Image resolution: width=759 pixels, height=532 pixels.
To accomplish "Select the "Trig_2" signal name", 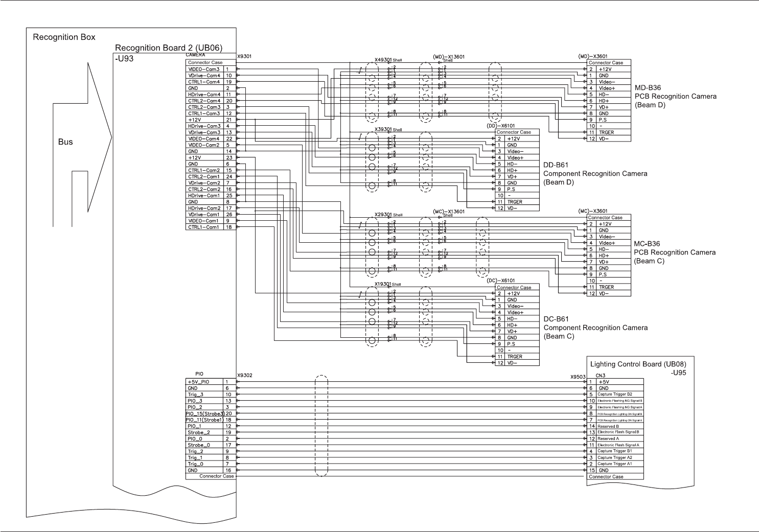I will tap(195, 451).
